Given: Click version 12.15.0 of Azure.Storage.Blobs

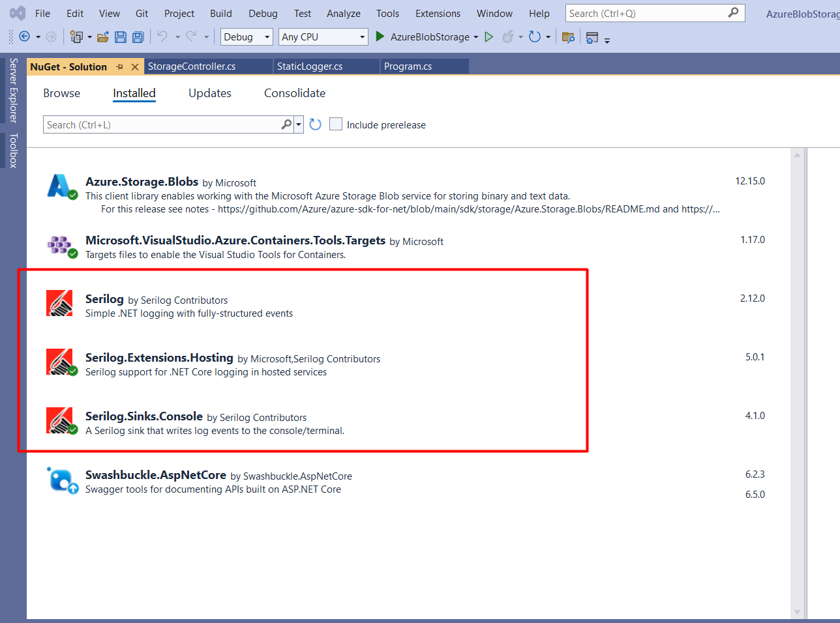Looking at the screenshot, I should pos(750,181).
